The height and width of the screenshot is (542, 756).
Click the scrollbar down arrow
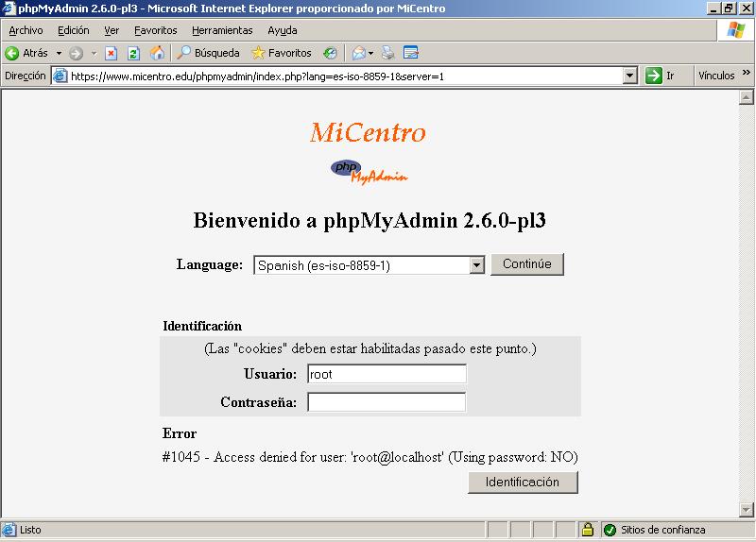[746, 509]
